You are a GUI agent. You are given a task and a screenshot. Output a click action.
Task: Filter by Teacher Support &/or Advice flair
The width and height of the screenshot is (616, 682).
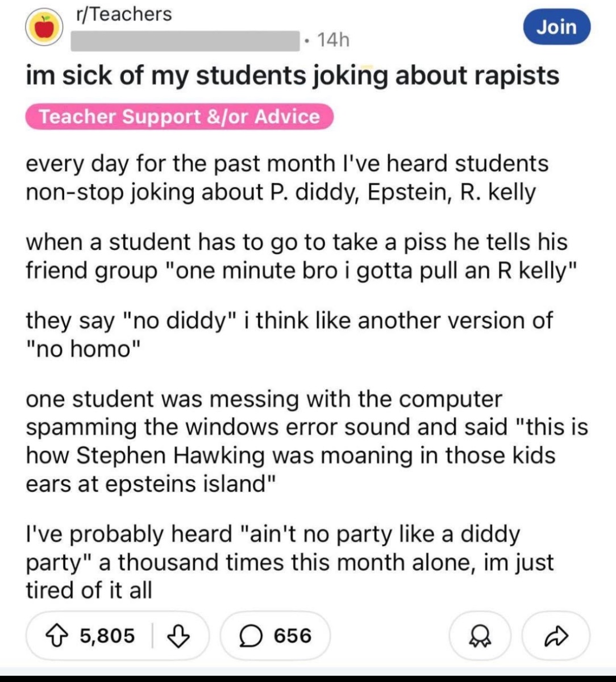179,117
